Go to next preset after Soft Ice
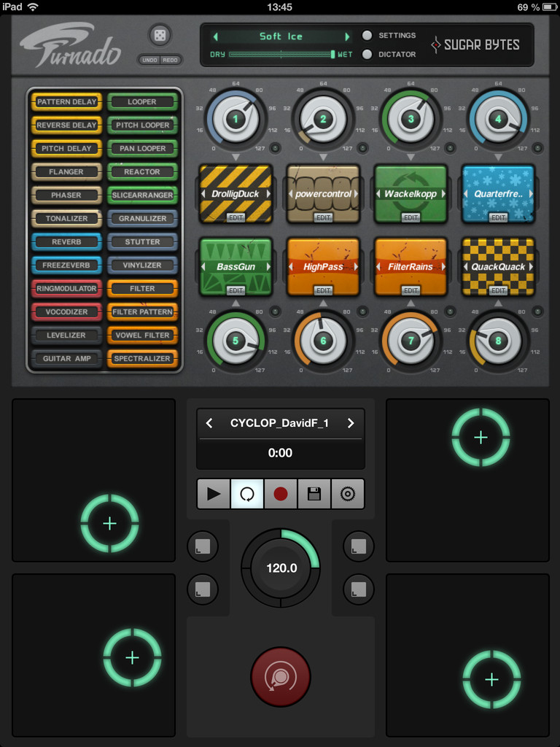 click(347, 36)
